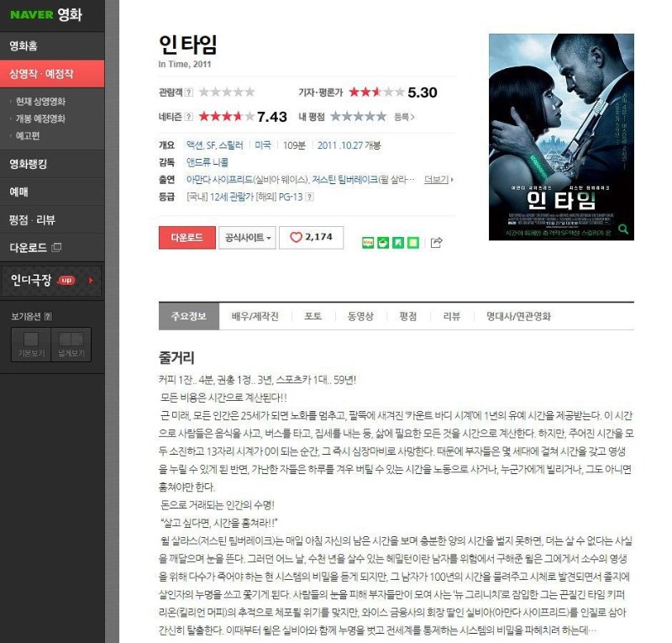Image resolution: width=672 pixels, height=643 pixels.
Task: Open help icon beside 네티즌 rating
Action: pos(189,117)
